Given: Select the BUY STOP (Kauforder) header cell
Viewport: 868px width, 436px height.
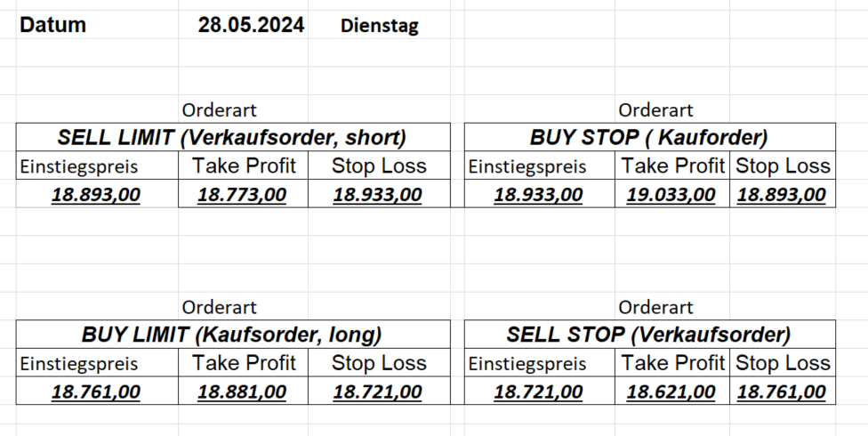Looking at the screenshot, I should pos(648,138).
